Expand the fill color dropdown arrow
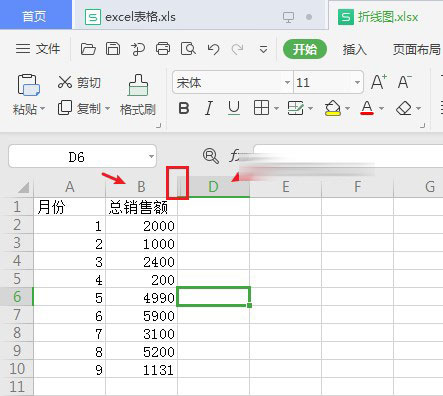The height and width of the screenshot is (396, 443). (347, 108)
